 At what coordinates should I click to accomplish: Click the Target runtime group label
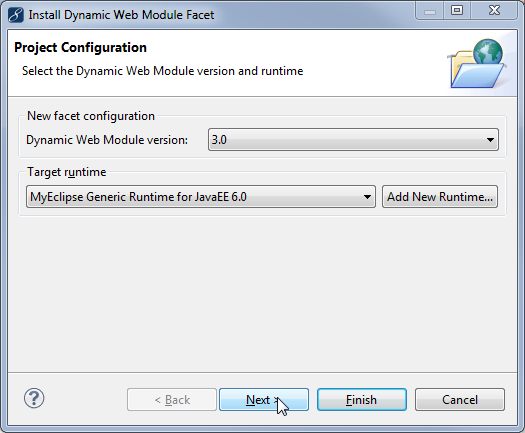(x=67, y=172)
